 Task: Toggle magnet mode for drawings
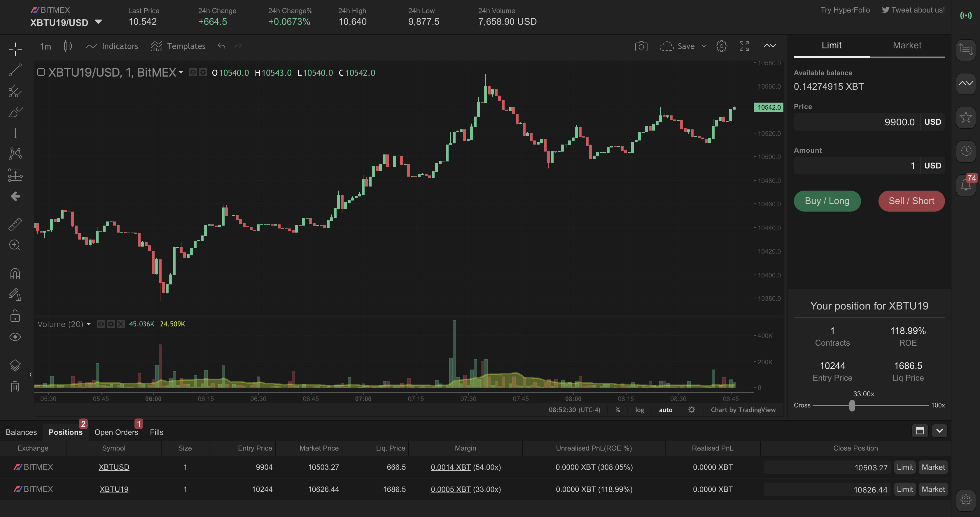tap(15, 274)
